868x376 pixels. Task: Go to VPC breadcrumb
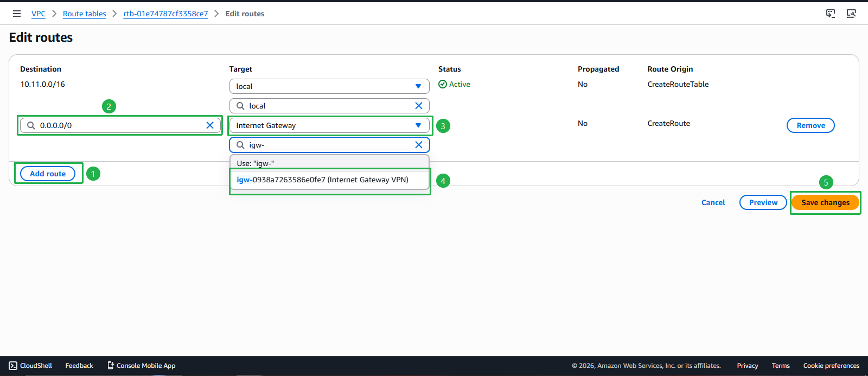coord(39,14)
